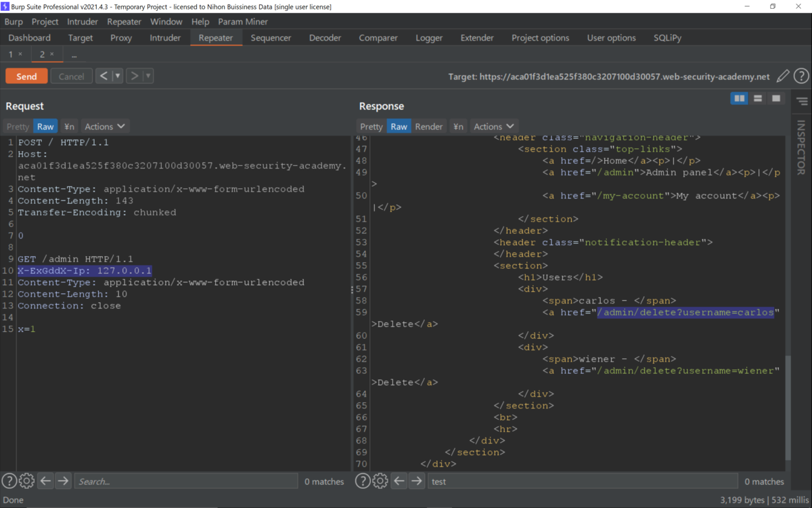Screen dimensions: 812x508
Task: Click the highlighted X-ExGddX-Ip header line
Action: (x=85, y=271)
